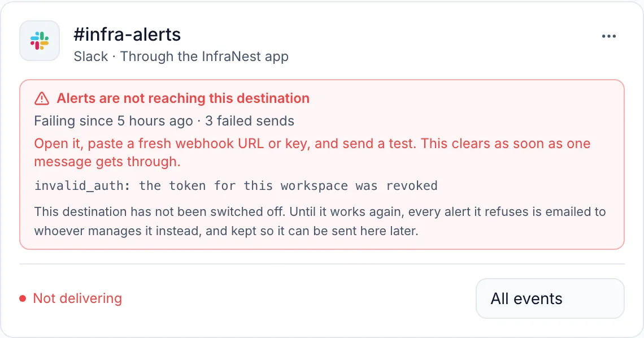Click the warning triangle icon

[41, 98]
